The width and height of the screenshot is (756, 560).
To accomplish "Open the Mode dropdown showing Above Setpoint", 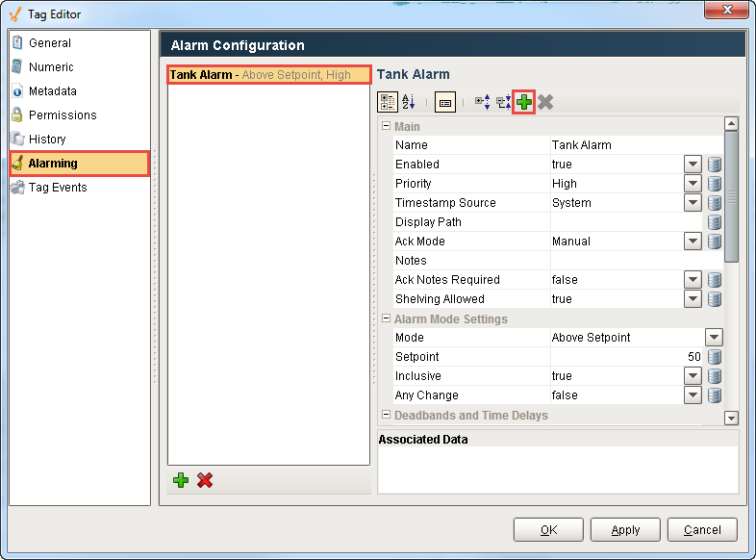I will (x=714, y=338).
